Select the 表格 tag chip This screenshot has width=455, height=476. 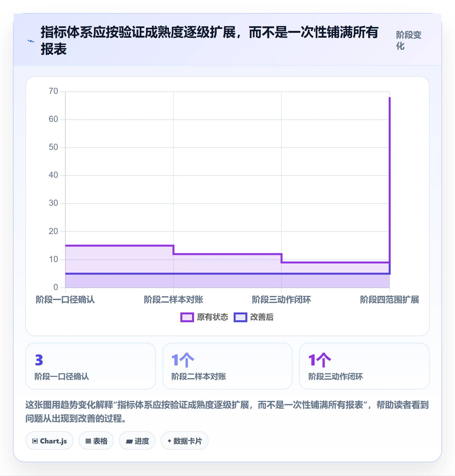[x=96, y=441]
